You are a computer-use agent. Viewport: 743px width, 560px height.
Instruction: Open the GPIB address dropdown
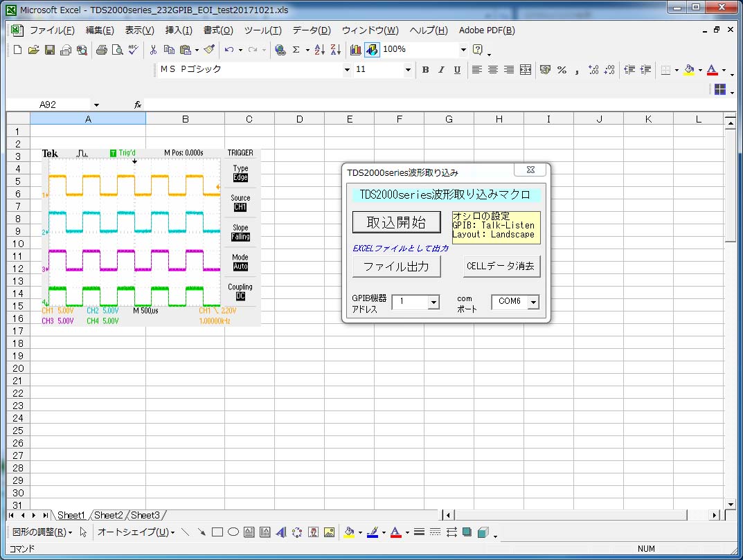pyautogui.click(x=433, y=302)
